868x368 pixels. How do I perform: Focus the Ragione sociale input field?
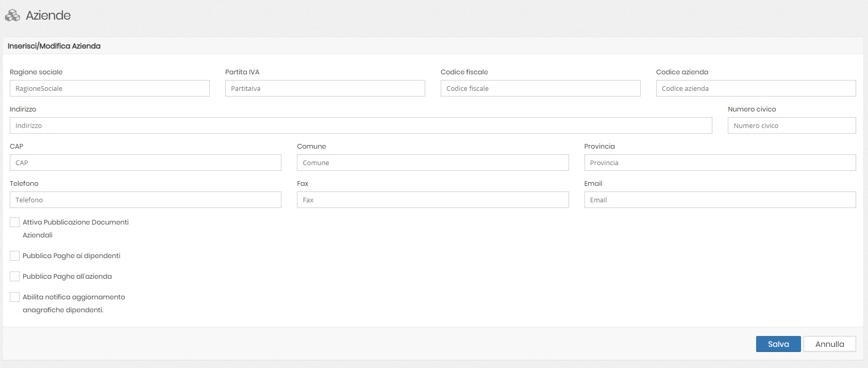pos(109,88)
